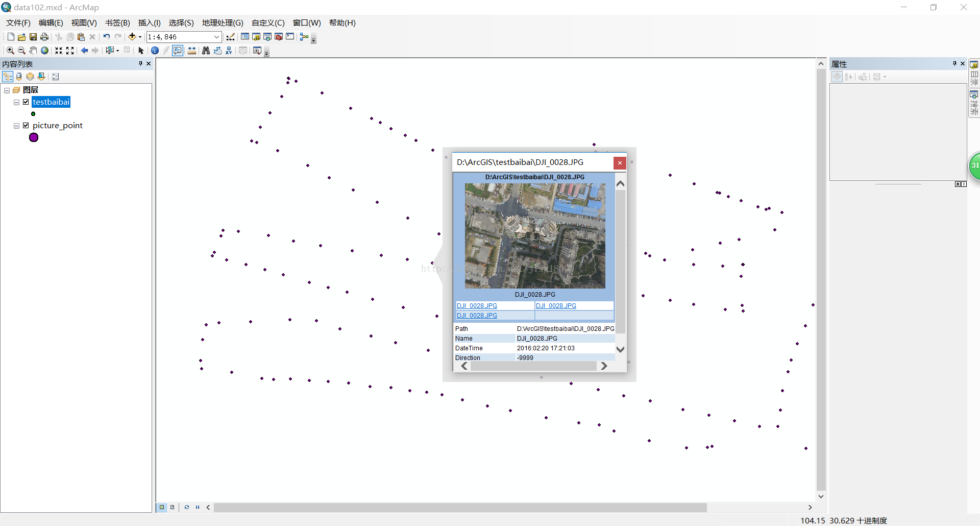This screenshot has width=980, height=526.
Task: Open Go To XY tool
Action: tap(229, 51)
